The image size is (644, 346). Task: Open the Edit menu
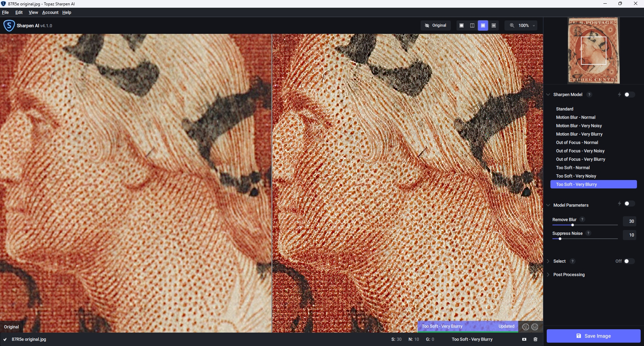(x=19, y=12)
